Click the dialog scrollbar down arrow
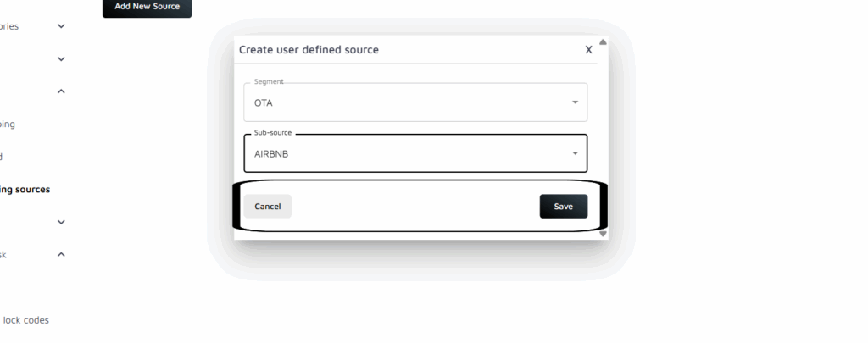 603,233
